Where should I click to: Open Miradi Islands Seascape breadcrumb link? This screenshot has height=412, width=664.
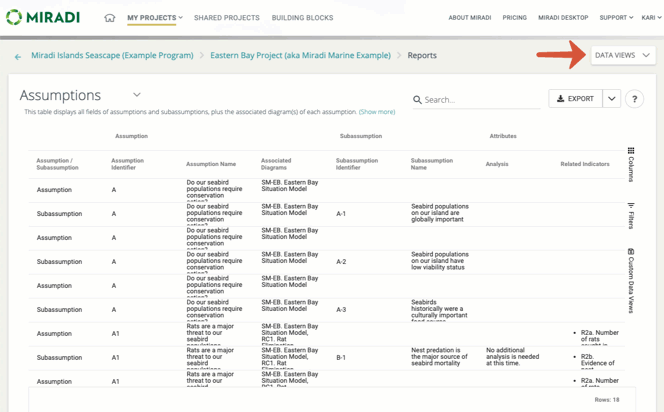[x=112, y=56]
